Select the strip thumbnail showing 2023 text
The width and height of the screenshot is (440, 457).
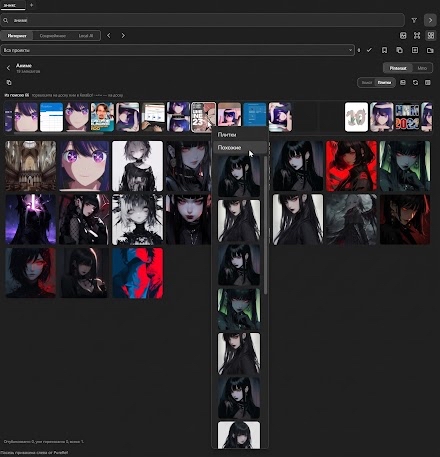click(407, 117)
